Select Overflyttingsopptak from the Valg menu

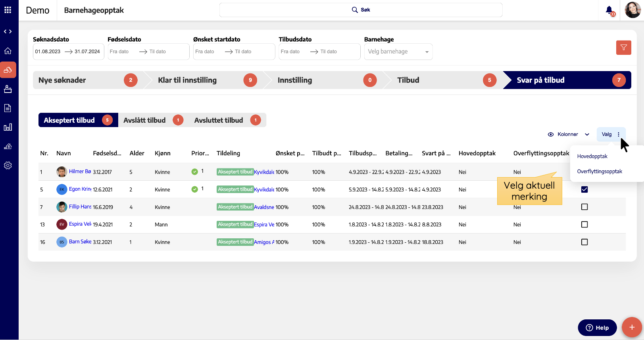coord(600,171)
